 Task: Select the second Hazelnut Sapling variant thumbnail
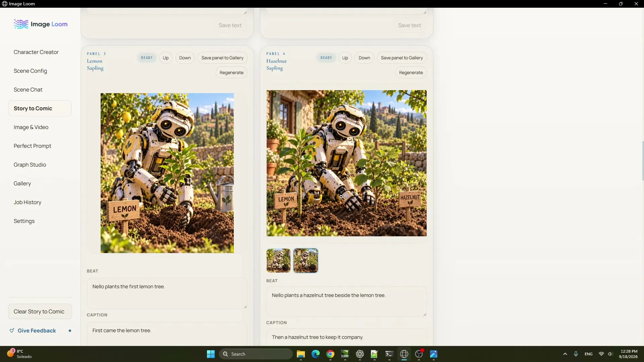pyautogui.click(x=306, y=260)
